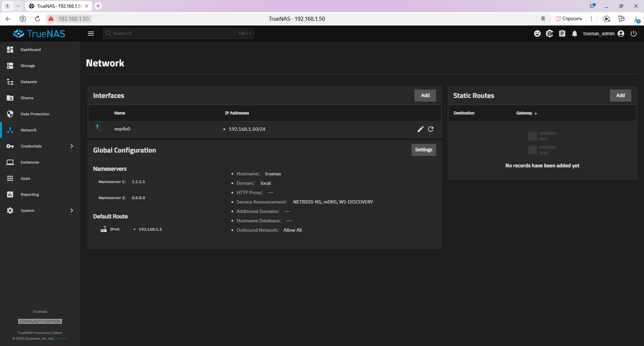Click the TrueNAS logo

[x=39, y=34]
